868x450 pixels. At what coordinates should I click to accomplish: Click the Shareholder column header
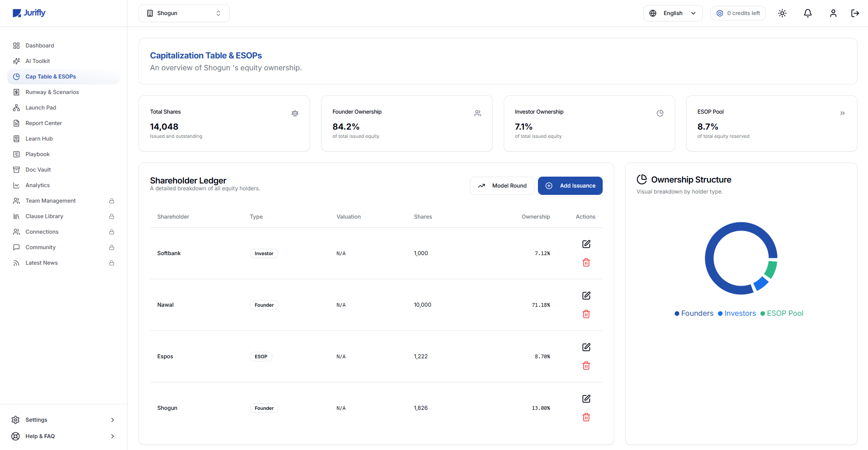tap(173, 217)
